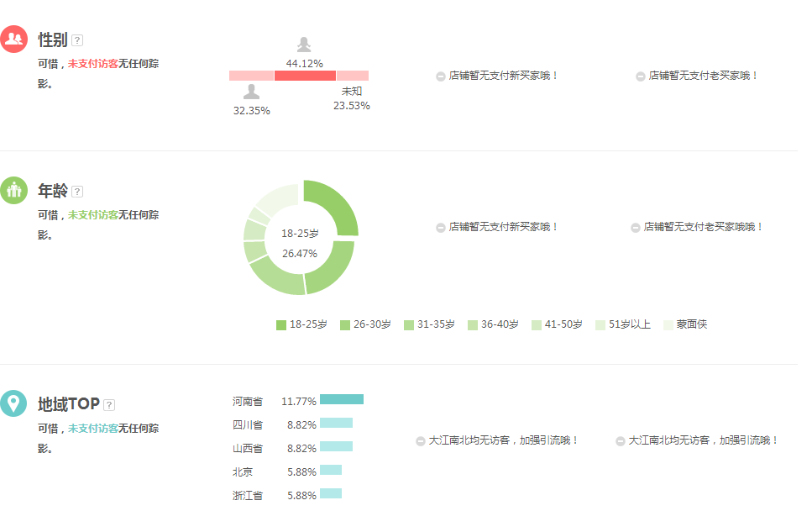Select the 山西省 region label
This screenshot has width=812, height=532.
pos(248,449)
